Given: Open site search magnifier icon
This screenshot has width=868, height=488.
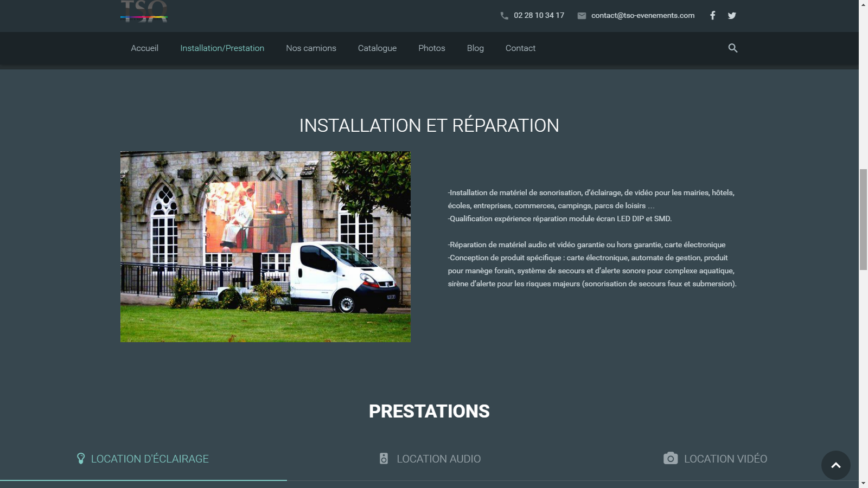Looking at the screenshot, I should coord(732,48).
